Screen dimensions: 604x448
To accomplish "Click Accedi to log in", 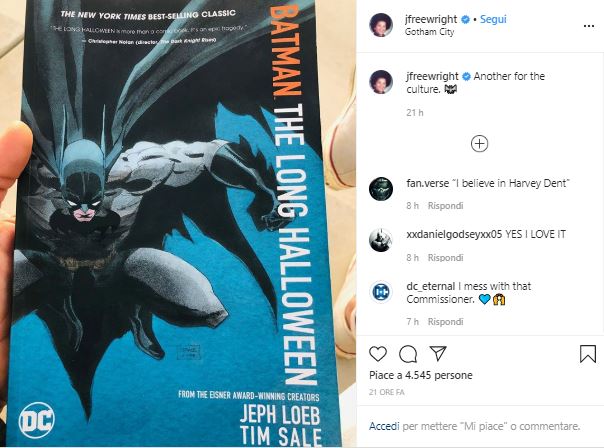I will [x=384, y=426].
